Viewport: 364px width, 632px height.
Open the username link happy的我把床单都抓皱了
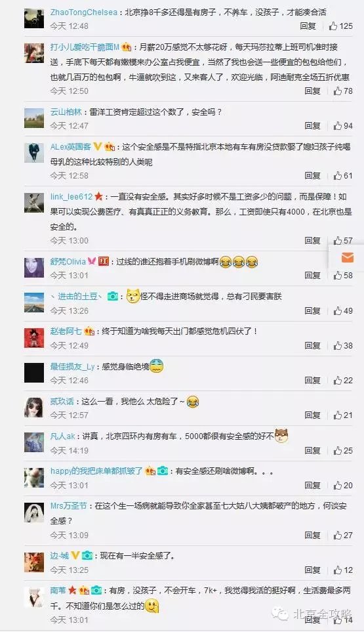tap(96, 471)
